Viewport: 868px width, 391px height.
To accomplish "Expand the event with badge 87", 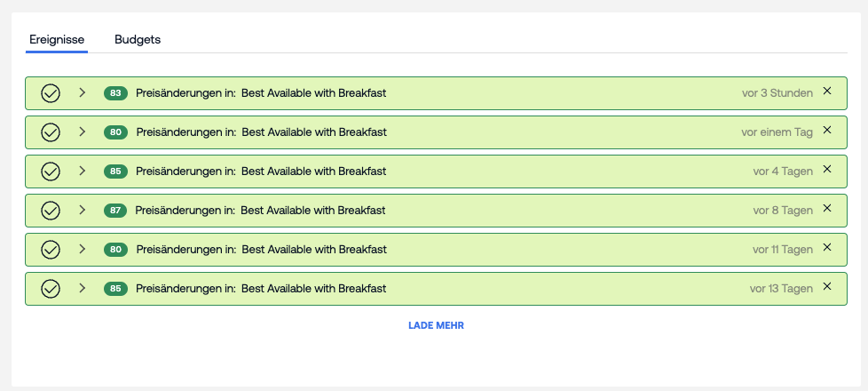I will [x=82, y=210].
